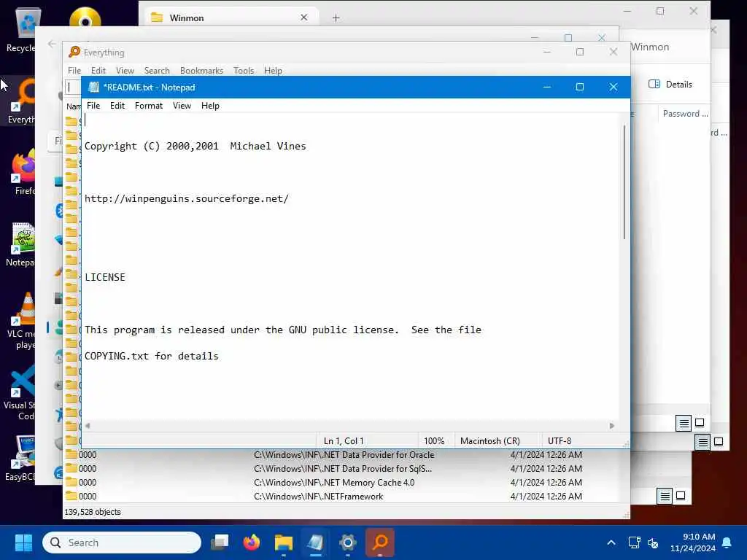Open File Explorer from the taskbar
The width and height of the screenshot is (747, 560).
coord(284,542)
